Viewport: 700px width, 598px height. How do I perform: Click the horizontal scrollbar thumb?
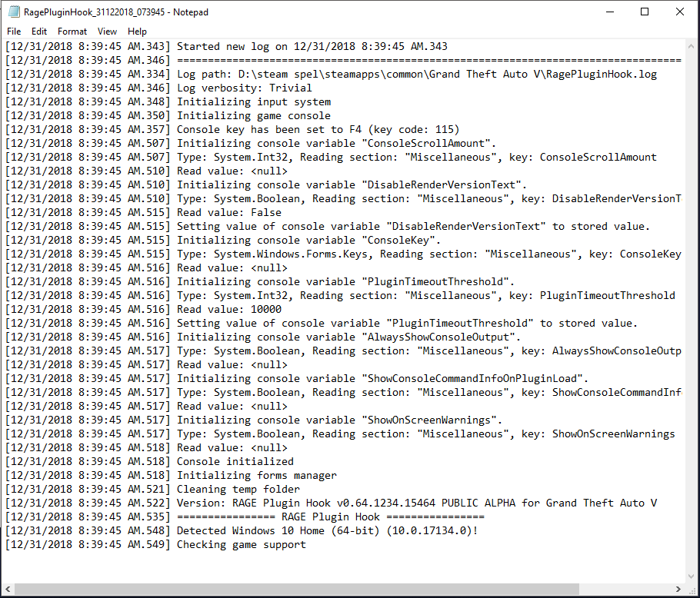tap(296, 589)
